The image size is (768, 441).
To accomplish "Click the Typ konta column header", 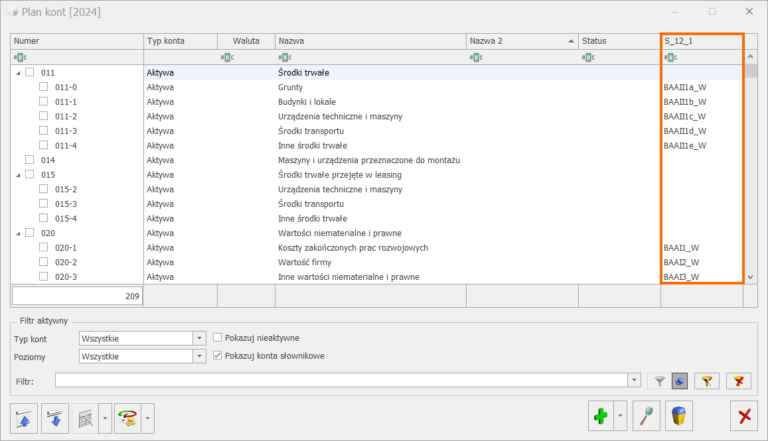I will pyautogui.click(x=180, y=41).
